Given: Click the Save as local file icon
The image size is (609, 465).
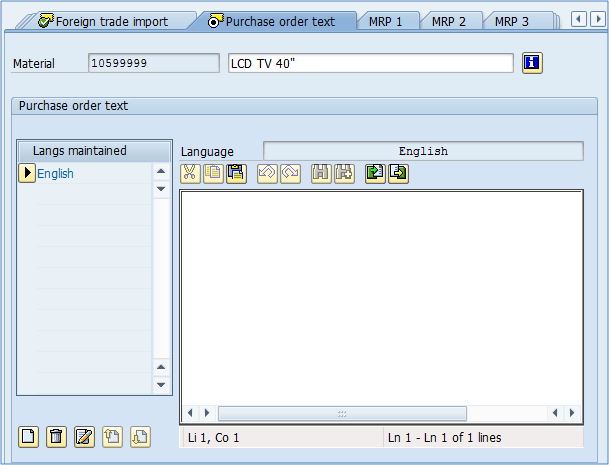Looking at the screenshot, I should tap(398, 173).
